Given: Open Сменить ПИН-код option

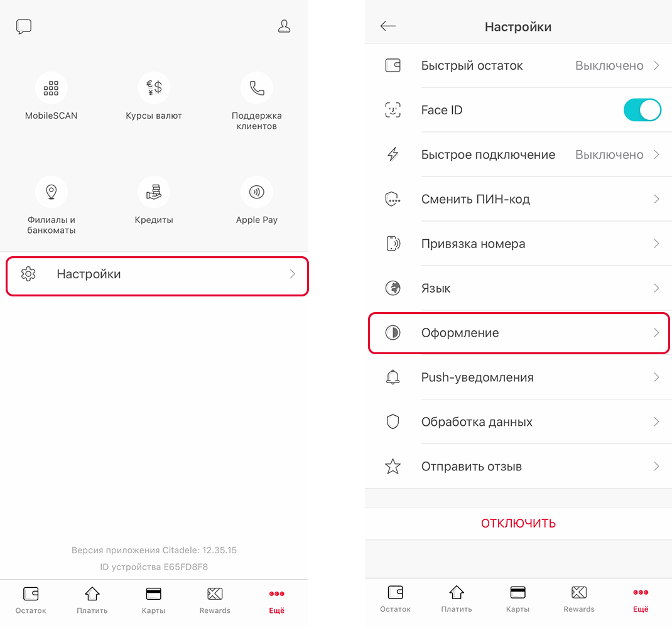Looking at the screenshot, I should (518, 199).
